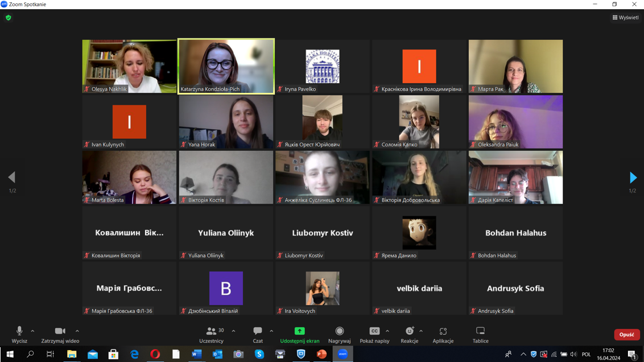The width and height of the screenshot is (644, 362).
Task: Click the green encryption shield icon
Action: coord(8,18)
